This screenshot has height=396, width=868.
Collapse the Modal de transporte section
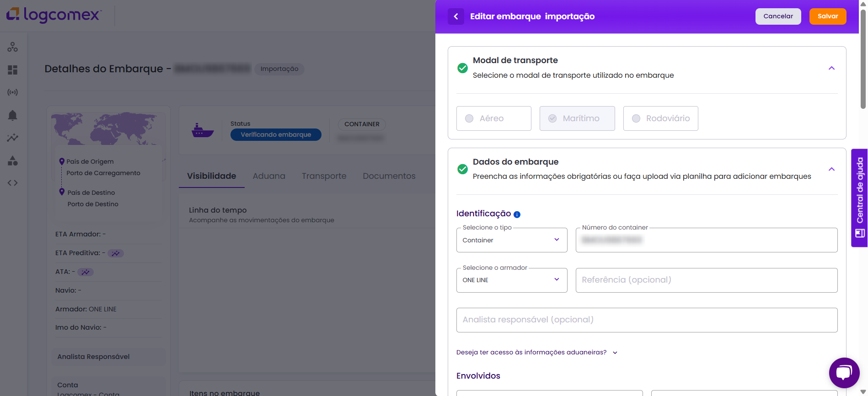(x=831, y=68)
